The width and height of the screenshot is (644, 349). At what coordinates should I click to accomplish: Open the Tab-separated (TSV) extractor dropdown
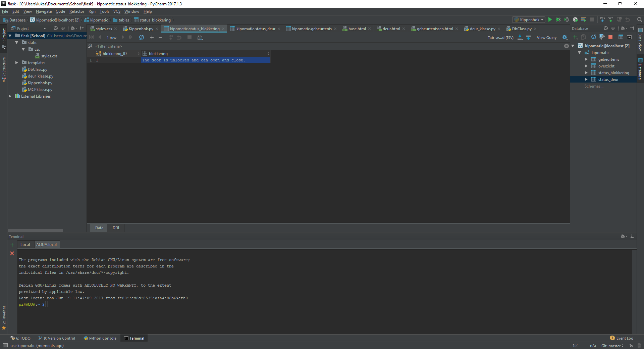(x=500, y=38)
